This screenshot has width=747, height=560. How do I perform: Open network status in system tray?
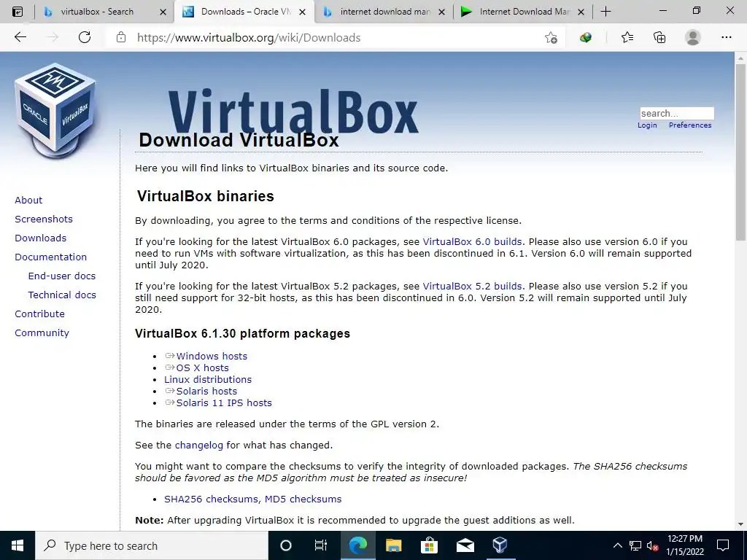[635, 545]
